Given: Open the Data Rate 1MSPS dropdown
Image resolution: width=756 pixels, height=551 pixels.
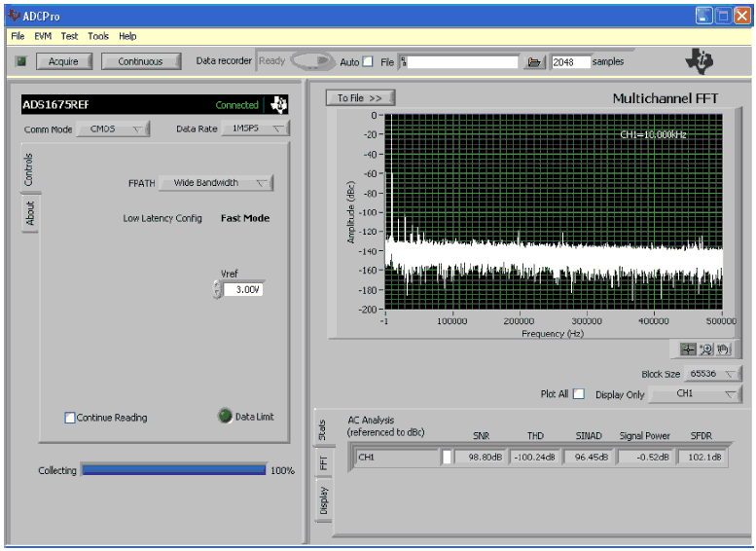Looking at the screenshot, I should click(x=255, y=129).
